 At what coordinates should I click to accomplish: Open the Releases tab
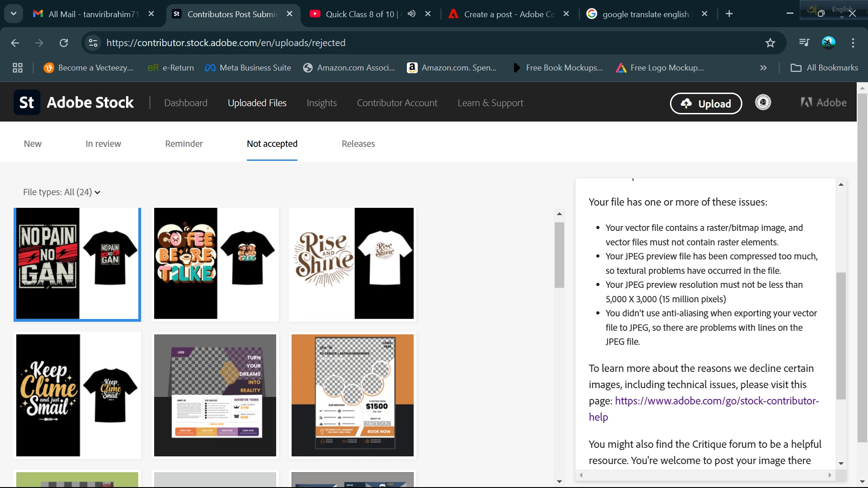point(358,144)
